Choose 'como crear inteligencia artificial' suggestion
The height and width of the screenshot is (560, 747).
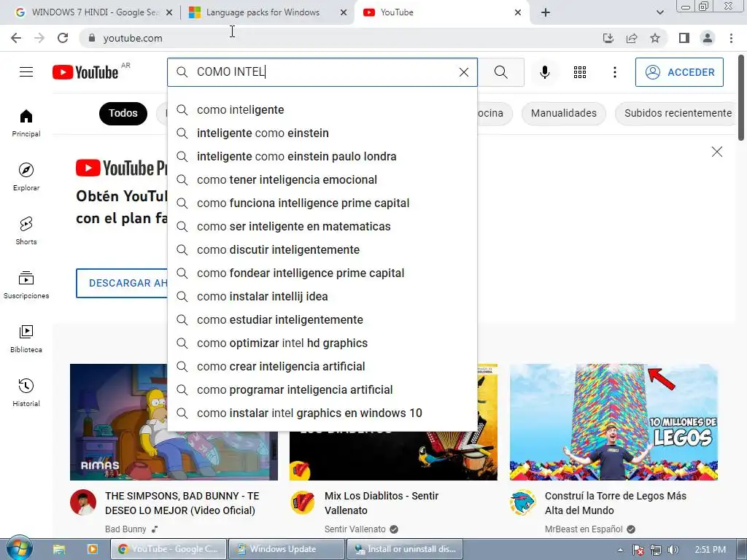pyautogui.click(x=322, y=366)
